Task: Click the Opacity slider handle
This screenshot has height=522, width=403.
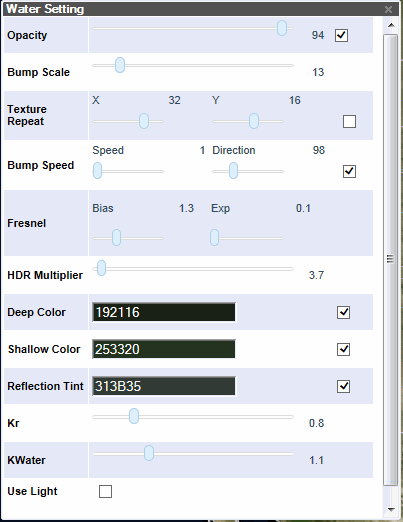Action: (282, 28)
